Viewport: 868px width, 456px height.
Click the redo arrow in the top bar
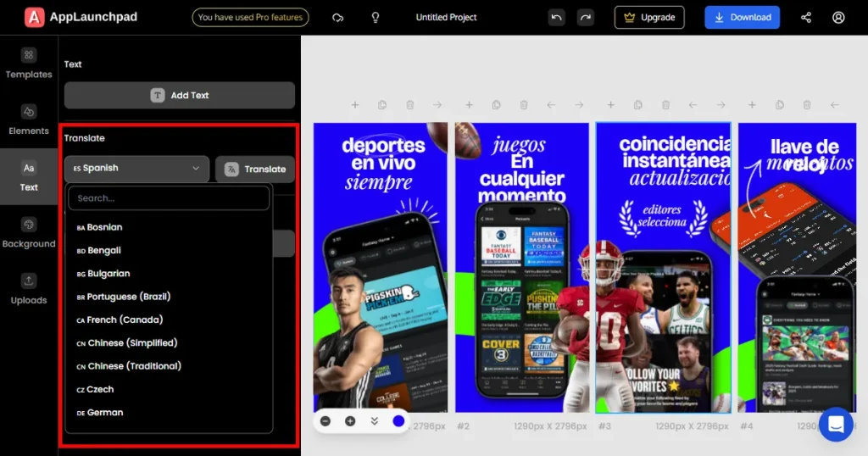(585, 17)
